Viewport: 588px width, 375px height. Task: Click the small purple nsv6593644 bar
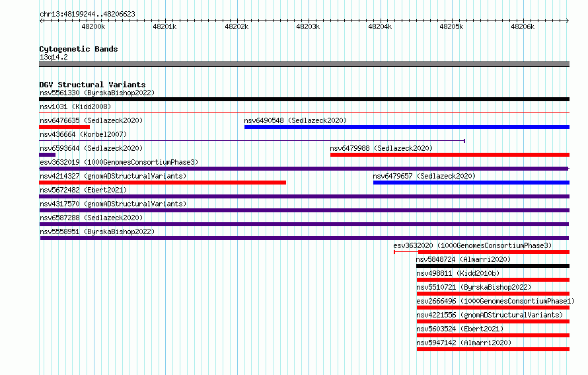point(48,155)
